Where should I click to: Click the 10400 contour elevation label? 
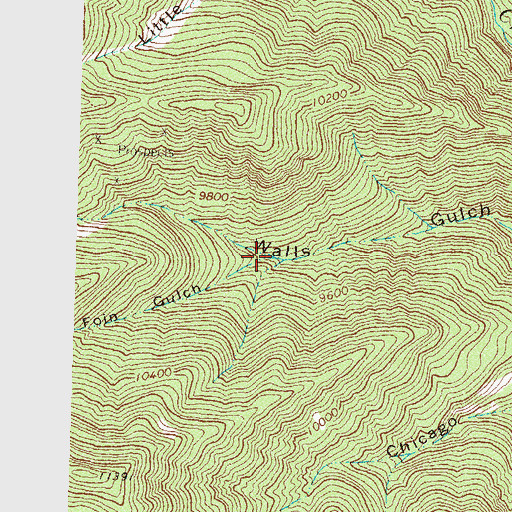(154, 375)
